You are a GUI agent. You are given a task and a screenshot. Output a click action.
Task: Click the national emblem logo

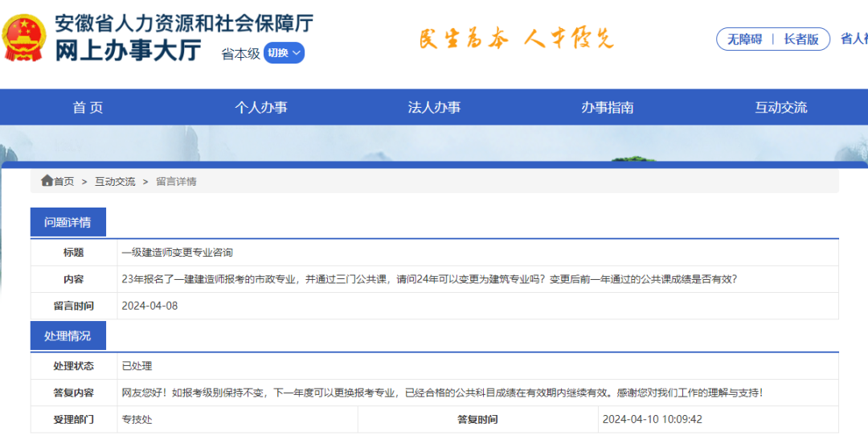(24, 38)
